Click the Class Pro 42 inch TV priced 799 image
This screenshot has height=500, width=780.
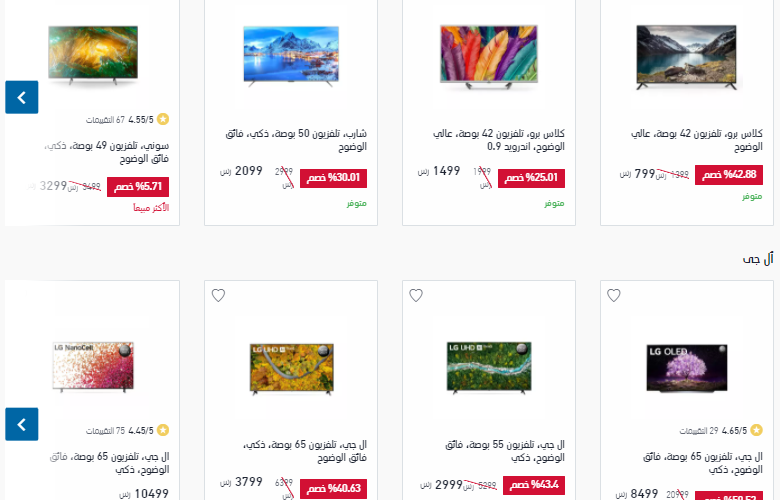686,57
